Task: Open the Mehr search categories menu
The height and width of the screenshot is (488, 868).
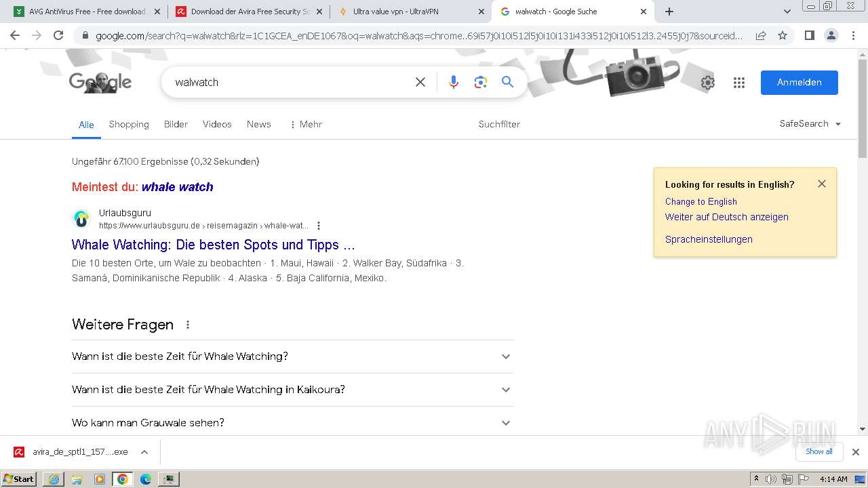Action: [306, 124]
